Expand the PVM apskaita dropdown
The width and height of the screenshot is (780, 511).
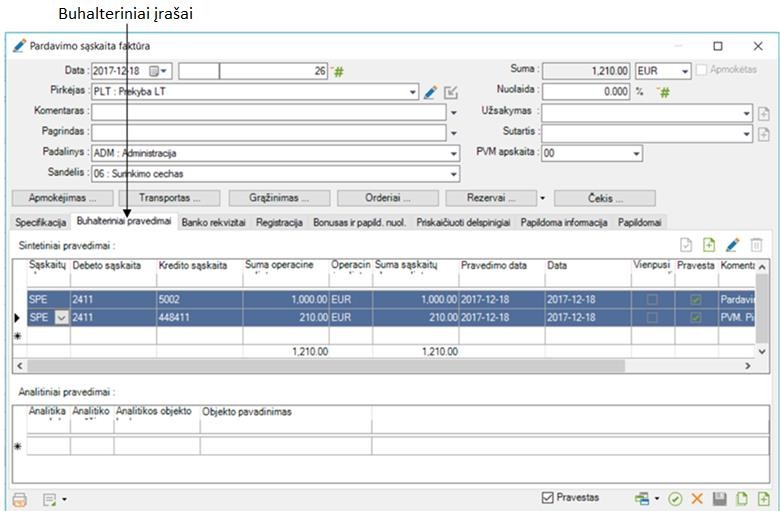[x=636, y=154]
